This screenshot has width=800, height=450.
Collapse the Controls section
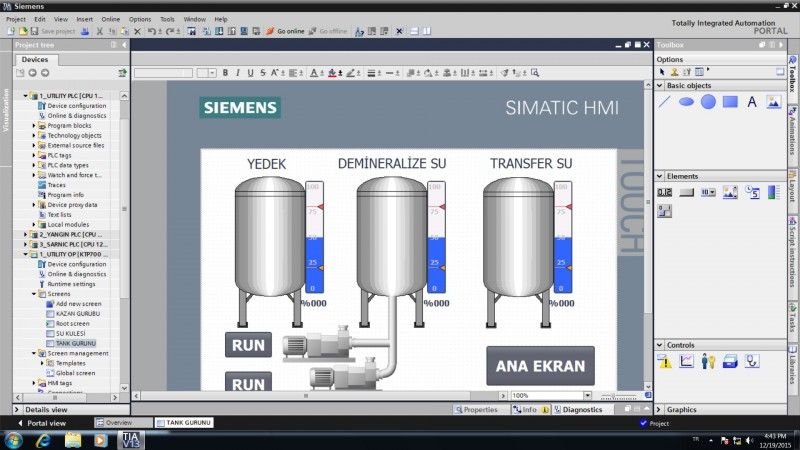(x=659, y=345)
